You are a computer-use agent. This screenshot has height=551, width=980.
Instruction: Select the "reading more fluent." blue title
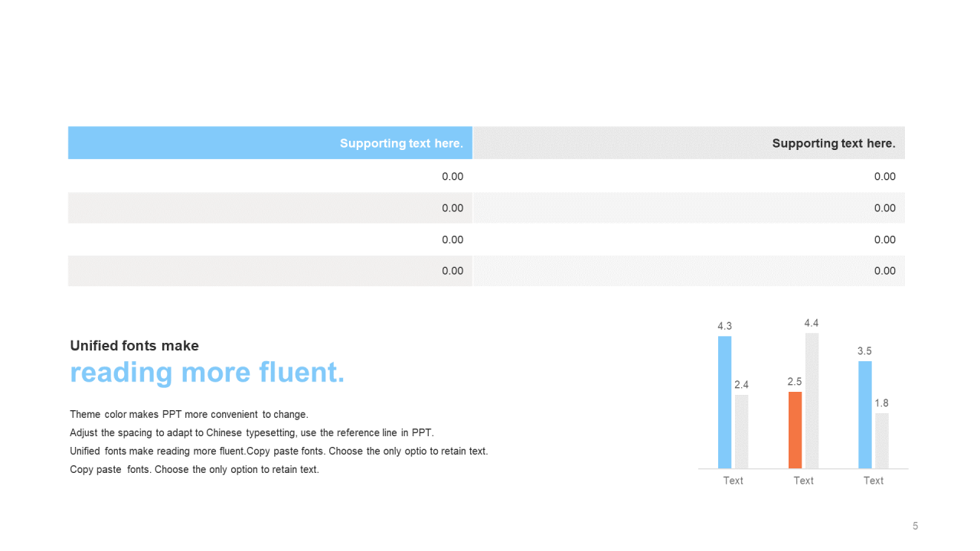207,373
